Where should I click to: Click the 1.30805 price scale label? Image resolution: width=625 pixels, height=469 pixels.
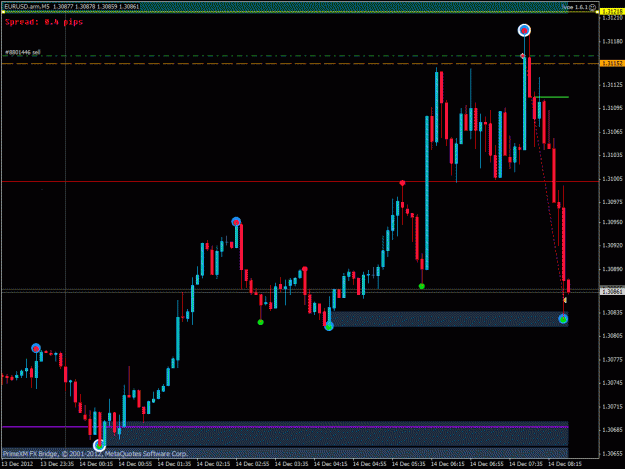[x=613, y=336]
